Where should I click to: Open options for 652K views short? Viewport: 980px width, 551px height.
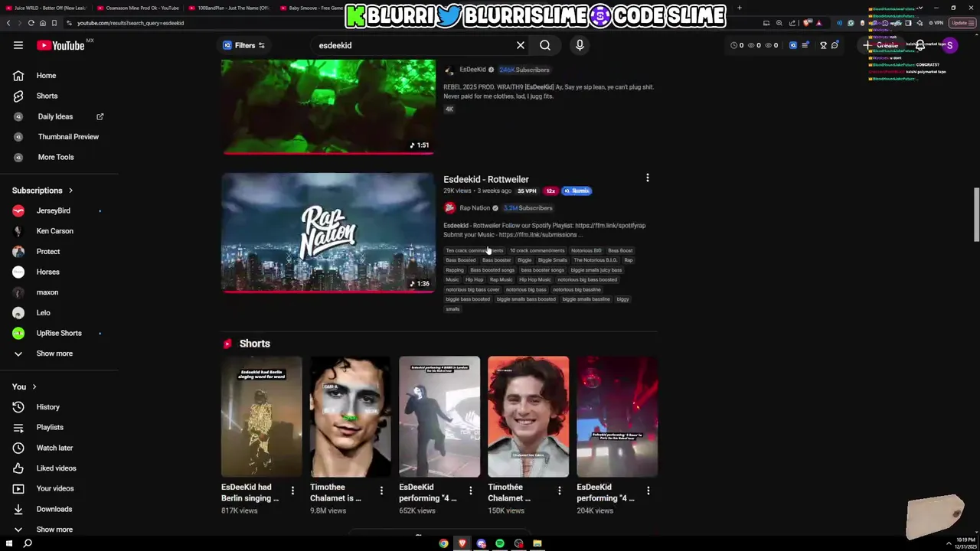click(x=470, y=491)
